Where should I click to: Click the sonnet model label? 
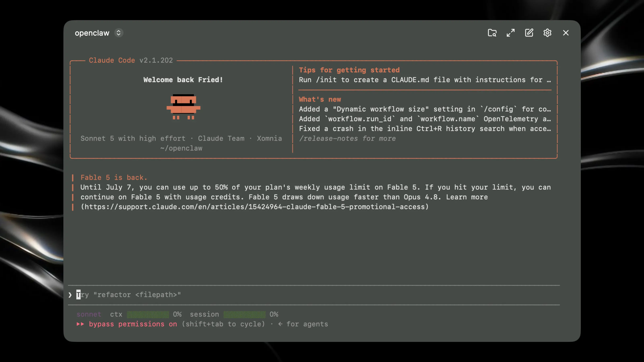coord(89,314)
